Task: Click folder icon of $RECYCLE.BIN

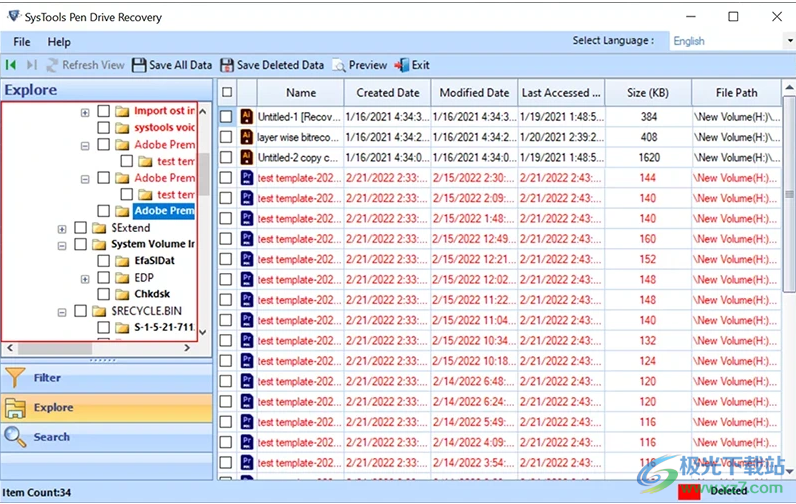Action: click(x=99, y=311)
